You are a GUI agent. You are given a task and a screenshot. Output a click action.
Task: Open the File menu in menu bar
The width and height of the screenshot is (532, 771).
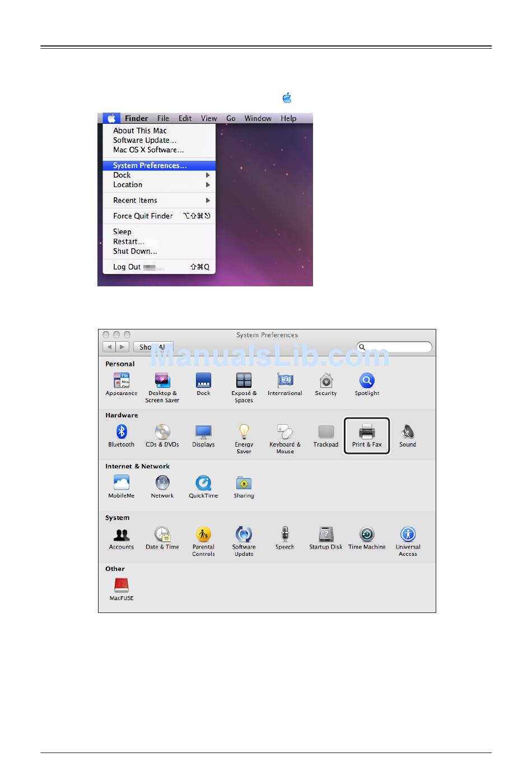pyautogui.click(x=163, y=118)
